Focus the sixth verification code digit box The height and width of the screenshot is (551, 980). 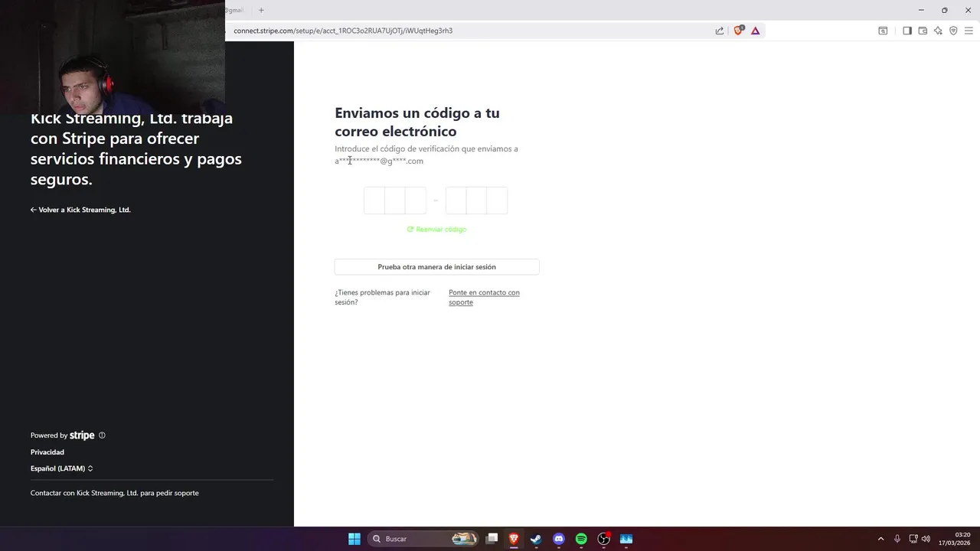tap(498, 201)
